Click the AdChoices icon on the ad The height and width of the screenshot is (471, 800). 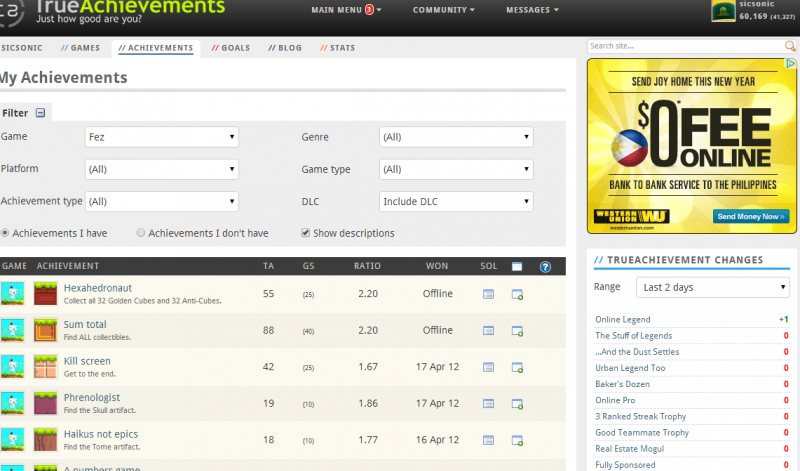790,63
